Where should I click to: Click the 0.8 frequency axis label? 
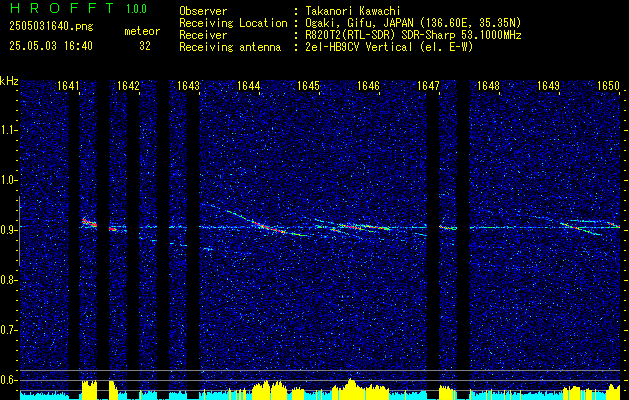pos(8,280)
